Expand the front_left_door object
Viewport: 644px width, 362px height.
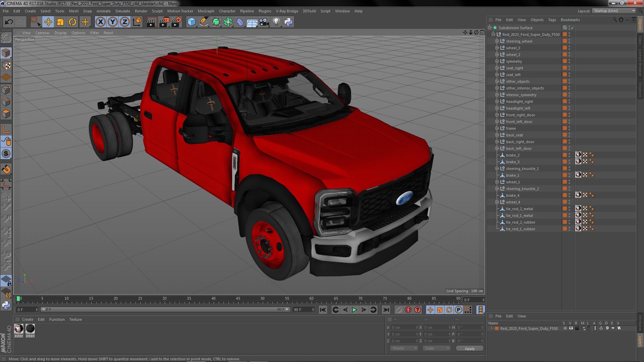tap(497, 122)
